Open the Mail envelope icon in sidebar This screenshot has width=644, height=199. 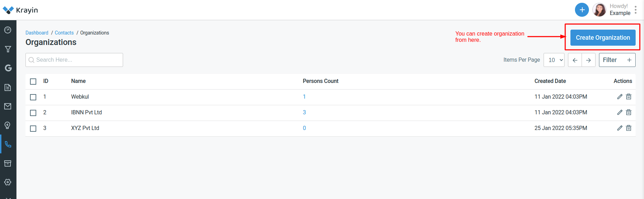pos(8,106)
